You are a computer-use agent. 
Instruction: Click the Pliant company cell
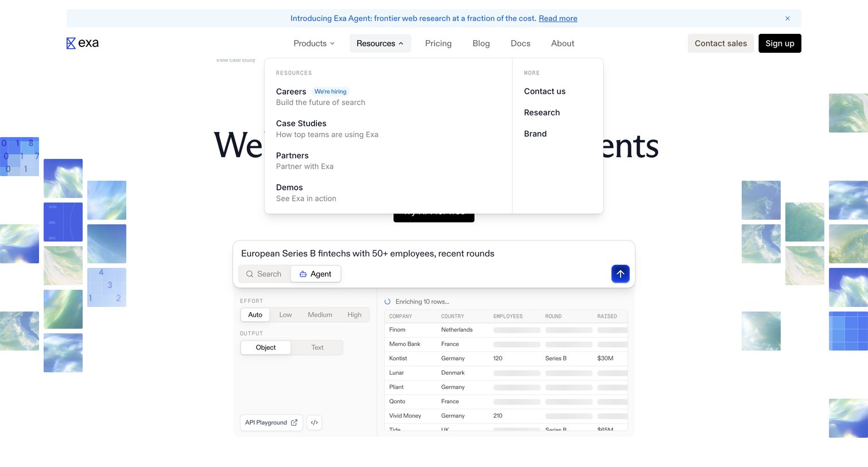[397, 387]
